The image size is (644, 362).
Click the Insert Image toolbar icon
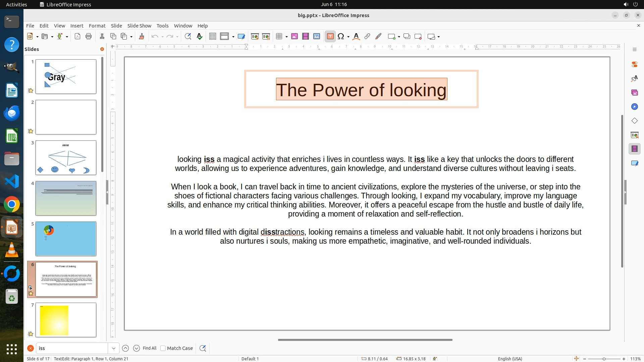point(294,37)
